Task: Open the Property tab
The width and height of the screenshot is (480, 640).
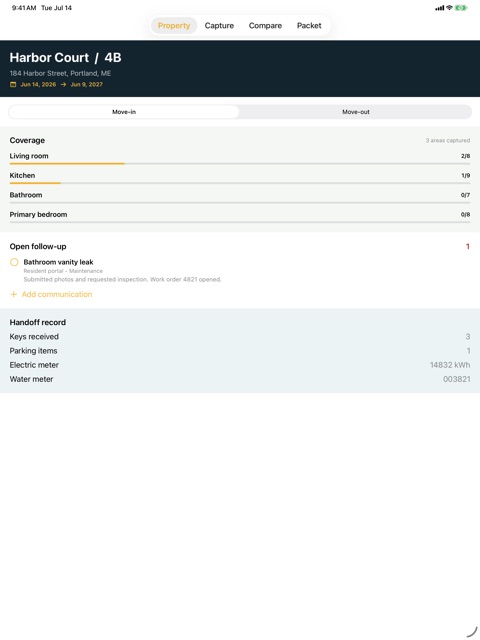Action: [174, 25]
